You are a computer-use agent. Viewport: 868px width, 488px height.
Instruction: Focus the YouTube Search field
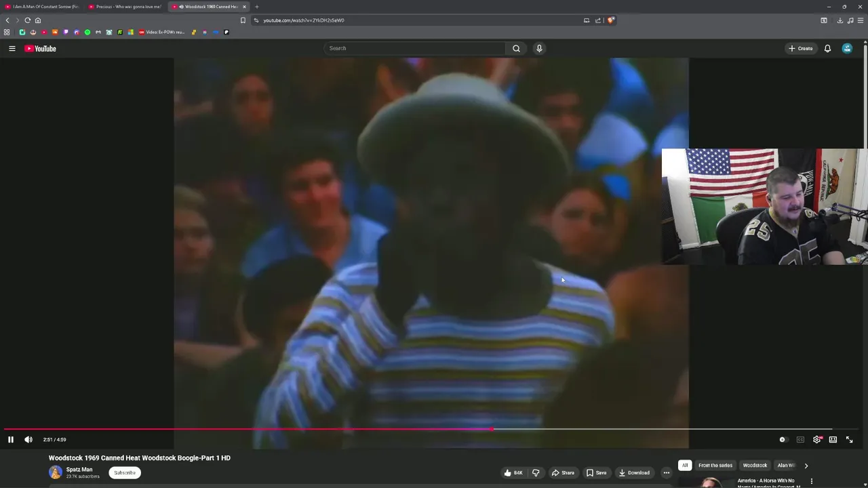[414, 48]
